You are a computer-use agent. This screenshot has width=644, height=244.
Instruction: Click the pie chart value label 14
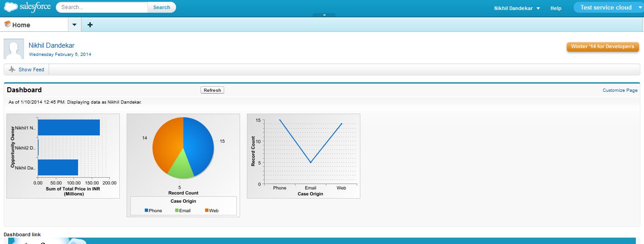tap(145, 138)
